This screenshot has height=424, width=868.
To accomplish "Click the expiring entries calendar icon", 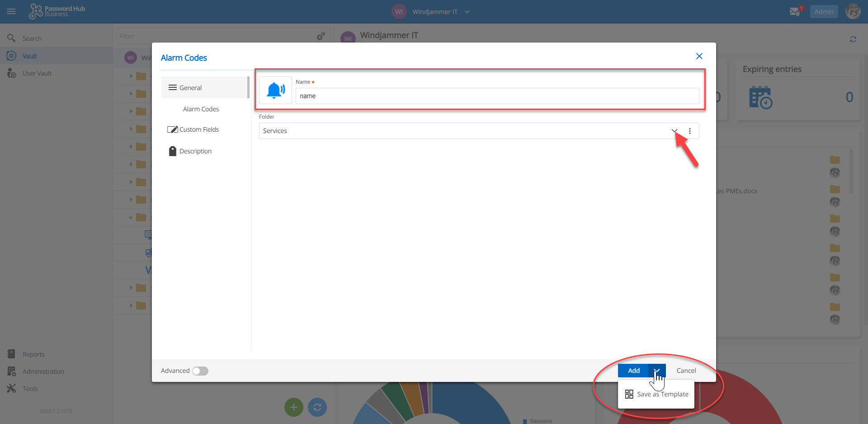I will point(760,97).
